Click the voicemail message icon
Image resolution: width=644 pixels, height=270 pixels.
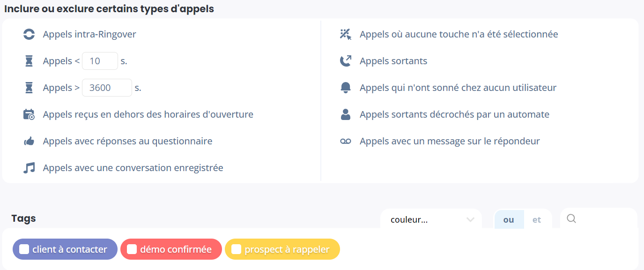346,141
